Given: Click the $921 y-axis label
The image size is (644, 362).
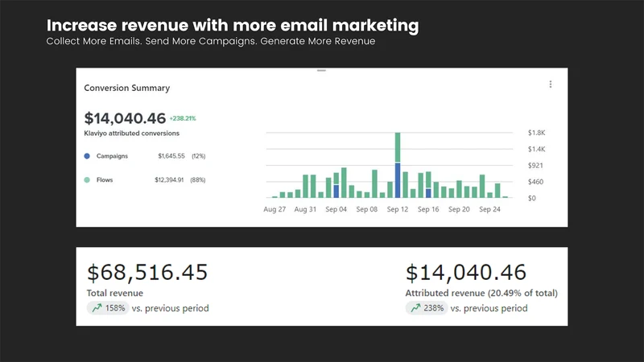Looking at the screenshot, I should pyautogui.click(x=535, y=166).
